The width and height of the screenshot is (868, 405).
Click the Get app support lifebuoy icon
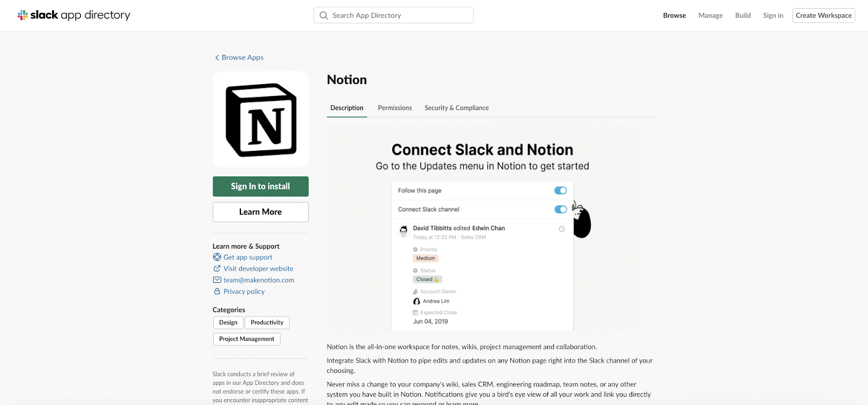[x=217, y=257]
